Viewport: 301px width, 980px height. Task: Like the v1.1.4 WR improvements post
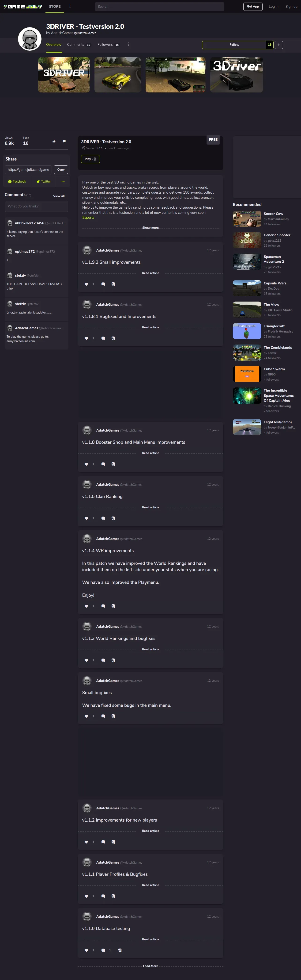tap(86, 606)
